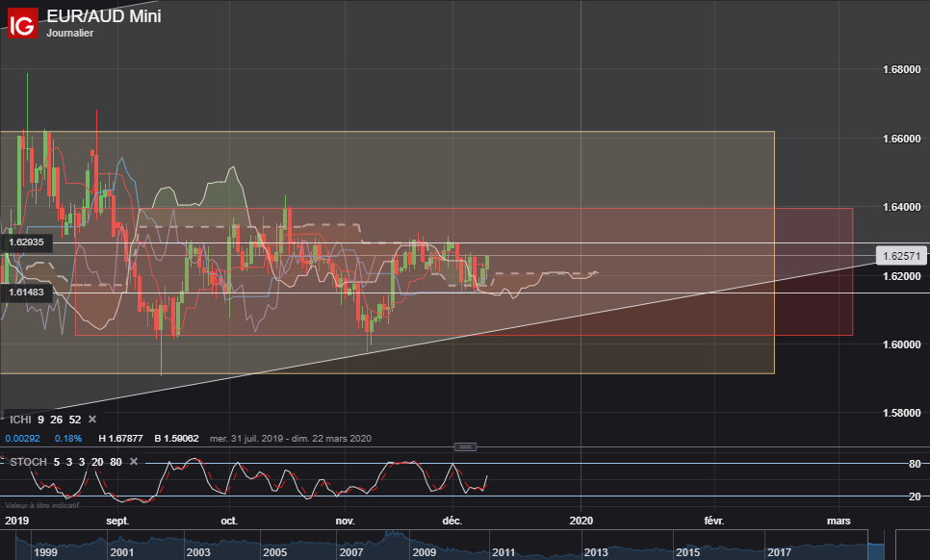Select the 1.61483 horizontal level label
This screenshot has width=930, height=560.
(27, 291)
